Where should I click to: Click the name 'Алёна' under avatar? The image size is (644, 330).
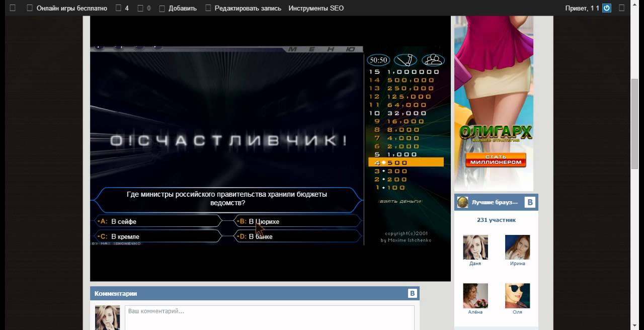[475, 312]
